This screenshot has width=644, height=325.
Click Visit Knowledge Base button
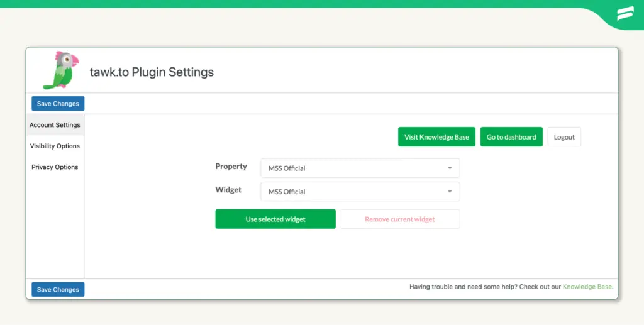(x=436, y=136)
